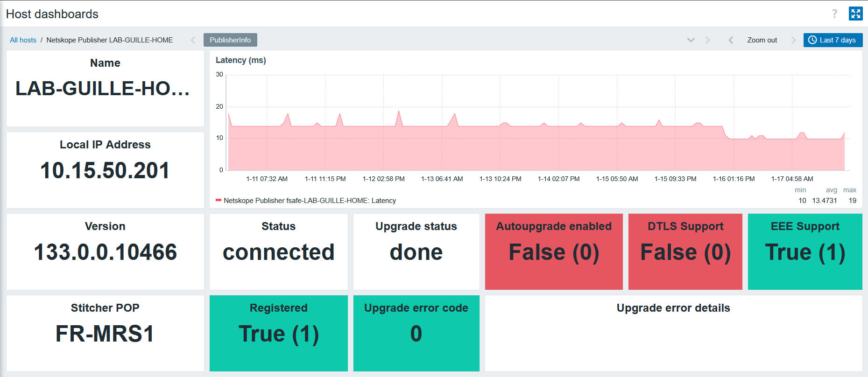Click the Stitcher POP FR-MRS1 widget
This screenshot has height=377, width=868.
[x=105, y=333]
